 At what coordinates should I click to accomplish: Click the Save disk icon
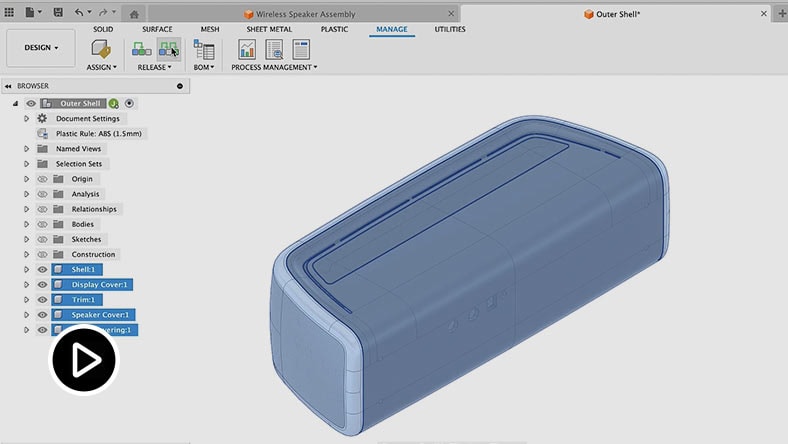[58, 13]
